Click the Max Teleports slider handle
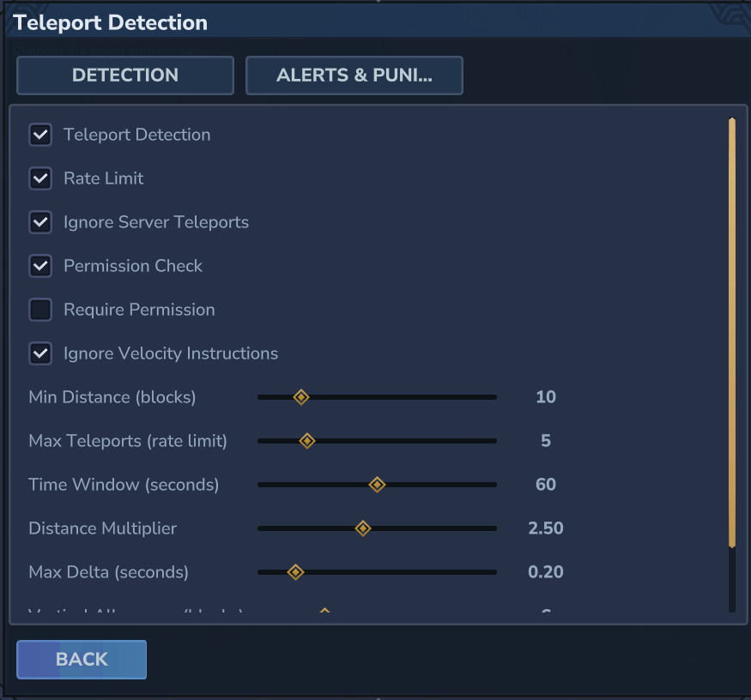751x700 pixels. pyautogui.click(x=307, y=441)
